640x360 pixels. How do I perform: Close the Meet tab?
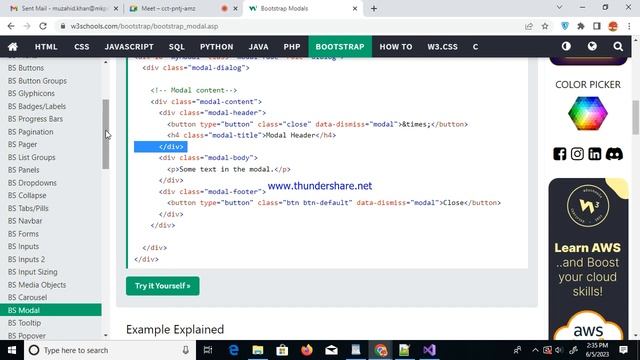pyautogui.click(x=235, y=9)
